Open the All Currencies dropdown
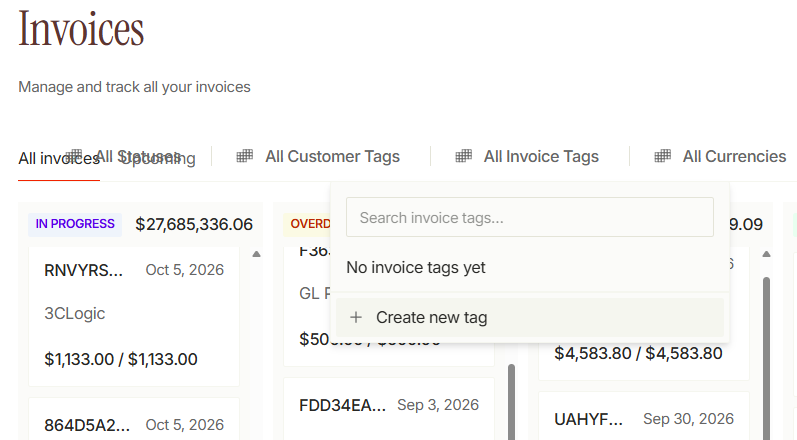Image resolution: width=797 pixels, height=440 pixels. [x=720, y=156]
